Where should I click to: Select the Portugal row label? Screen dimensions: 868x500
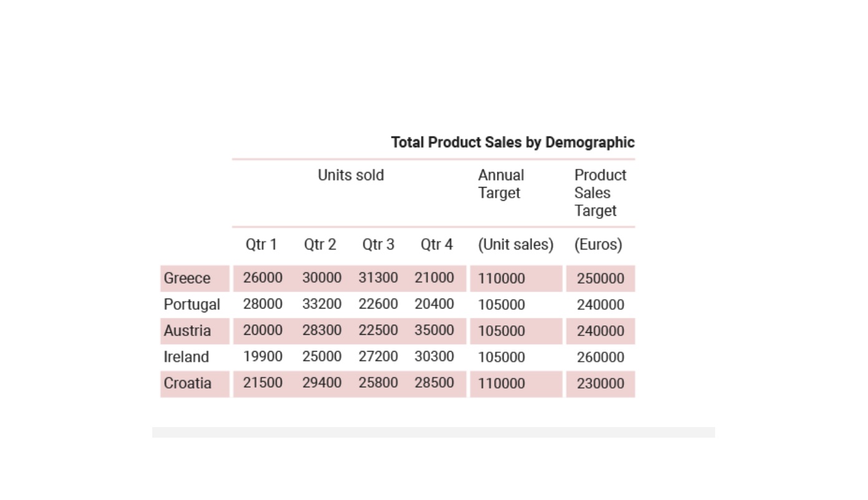[192, 305]
